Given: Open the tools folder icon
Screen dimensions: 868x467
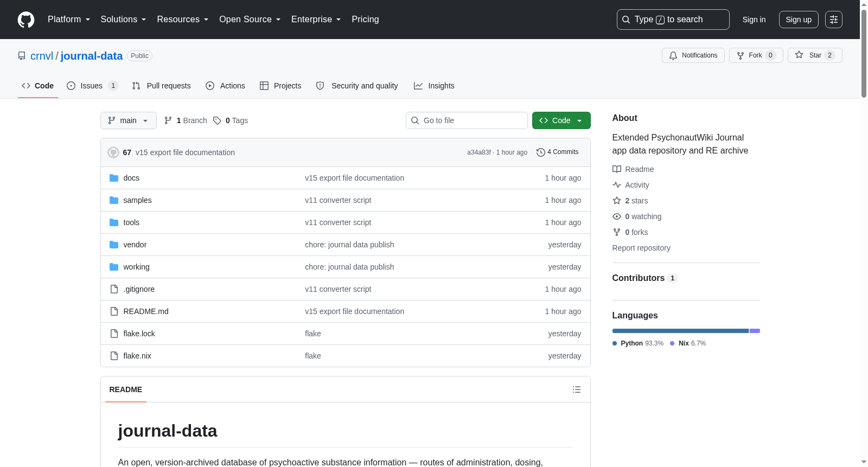Looking at the screenshot, I should pos(114,222).
